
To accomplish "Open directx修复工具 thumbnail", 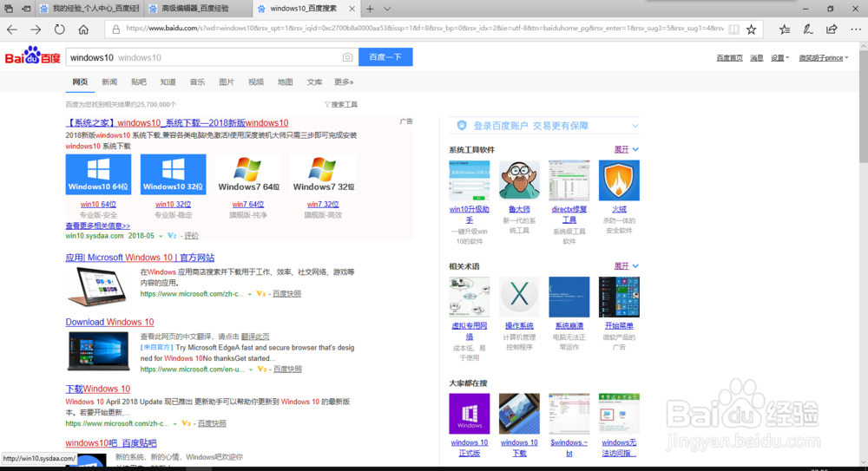I will 569,180.
